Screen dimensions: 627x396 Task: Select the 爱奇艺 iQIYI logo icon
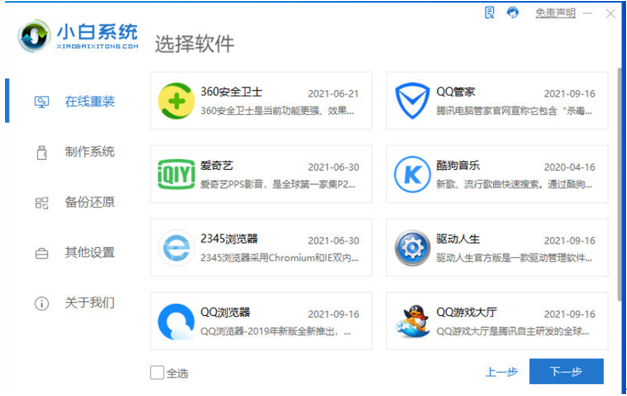point(176,174)
